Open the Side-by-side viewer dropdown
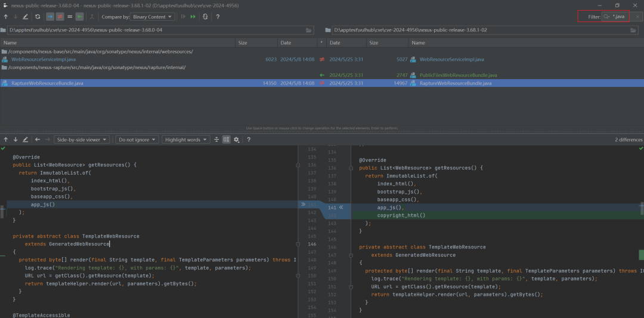This screenshot has width=644, height=318. point(82,139)
